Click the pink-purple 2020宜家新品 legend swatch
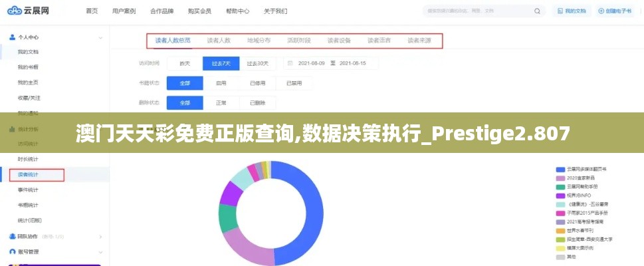644x266 pixels. (x=560, y=178)
